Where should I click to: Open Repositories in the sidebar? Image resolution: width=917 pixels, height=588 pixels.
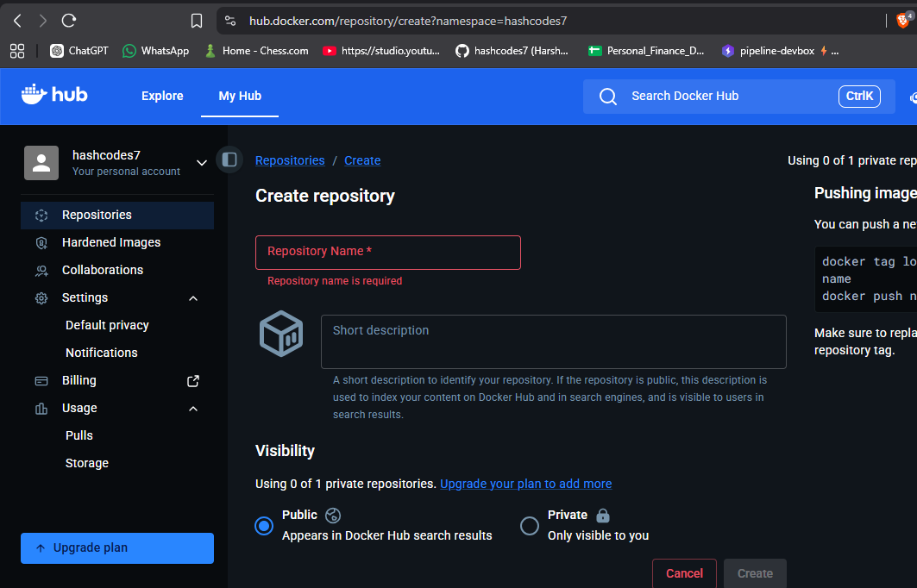(117, 215)
